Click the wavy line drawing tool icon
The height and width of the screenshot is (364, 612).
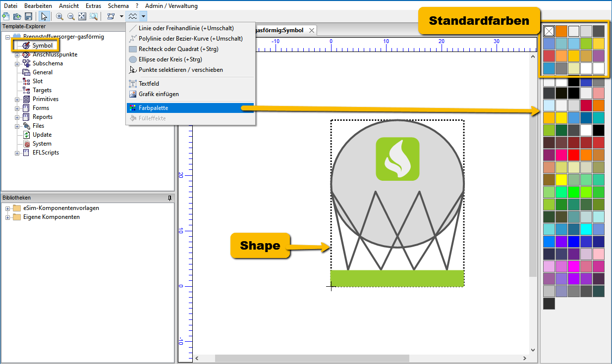tap(132, 16)
